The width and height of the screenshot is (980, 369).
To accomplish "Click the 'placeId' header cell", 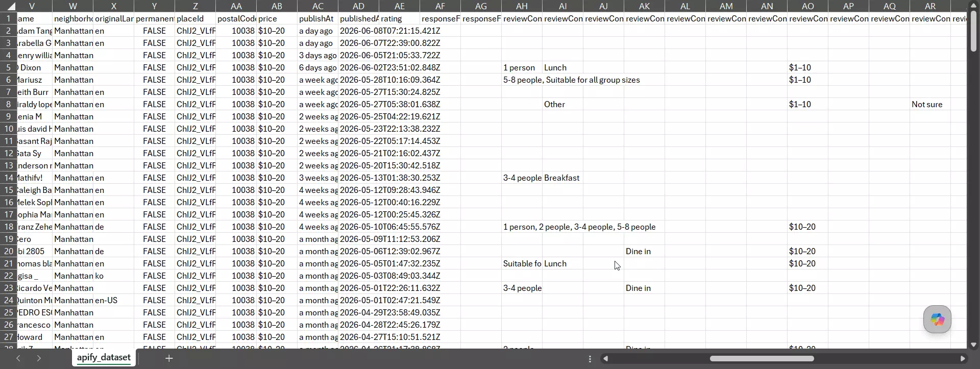I will click(195, 18).
